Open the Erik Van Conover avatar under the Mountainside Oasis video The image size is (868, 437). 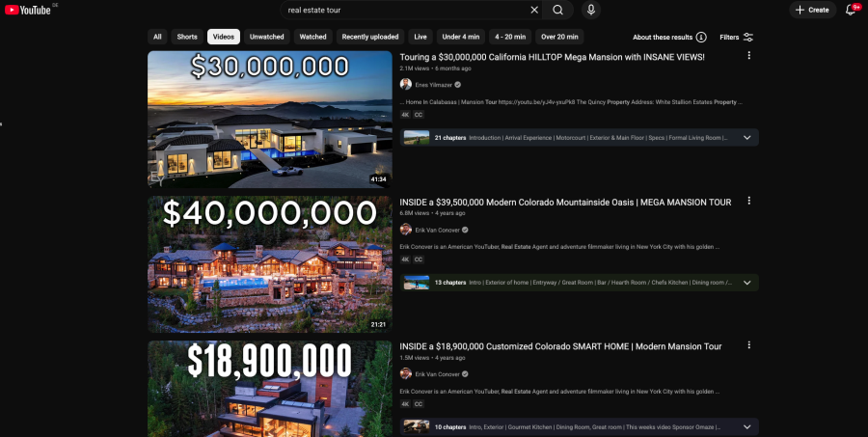(406, 230)
